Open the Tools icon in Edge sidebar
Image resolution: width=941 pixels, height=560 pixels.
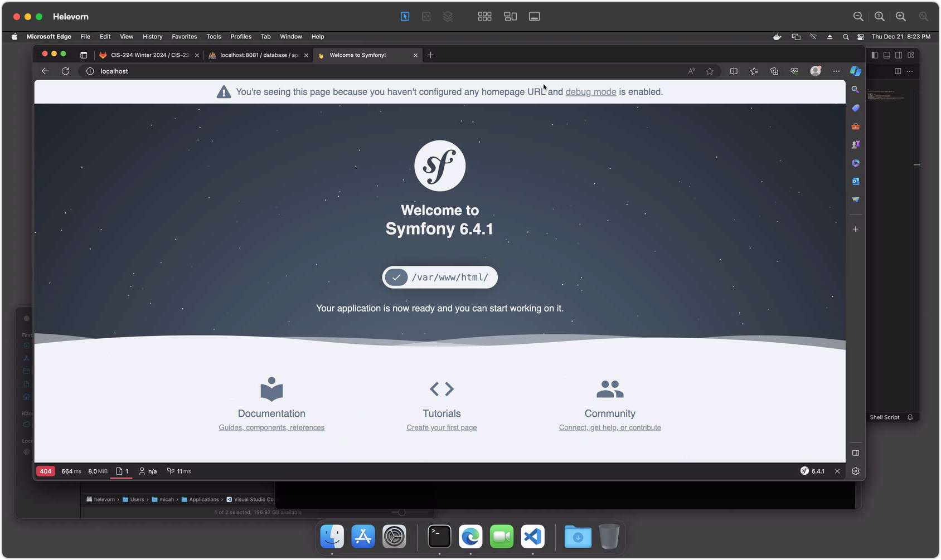856,126
